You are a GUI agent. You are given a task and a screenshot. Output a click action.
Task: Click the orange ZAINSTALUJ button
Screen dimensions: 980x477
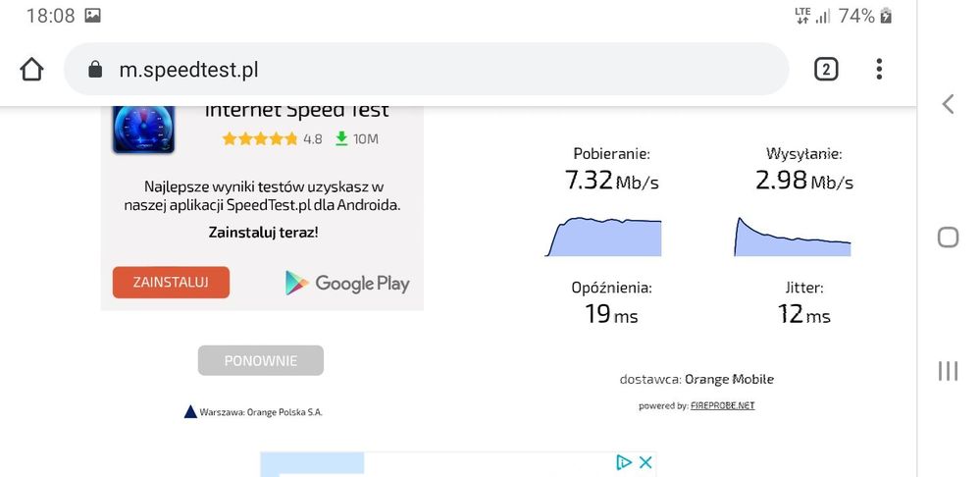coord(171,283)
